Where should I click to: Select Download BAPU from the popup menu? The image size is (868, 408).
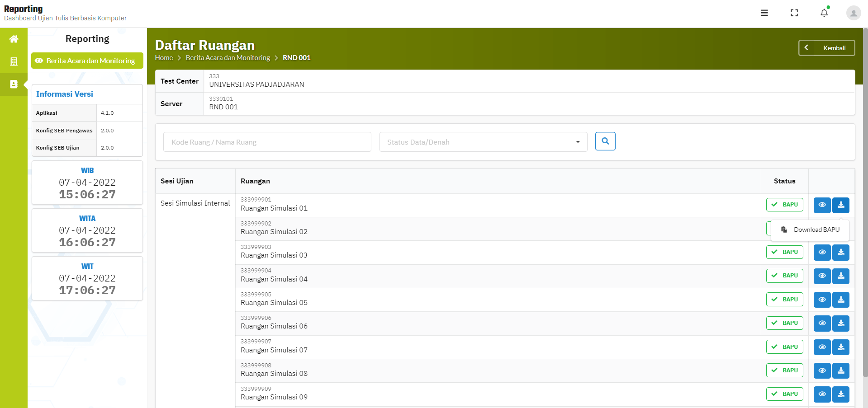pyautogui.click(x=810, y=230)
